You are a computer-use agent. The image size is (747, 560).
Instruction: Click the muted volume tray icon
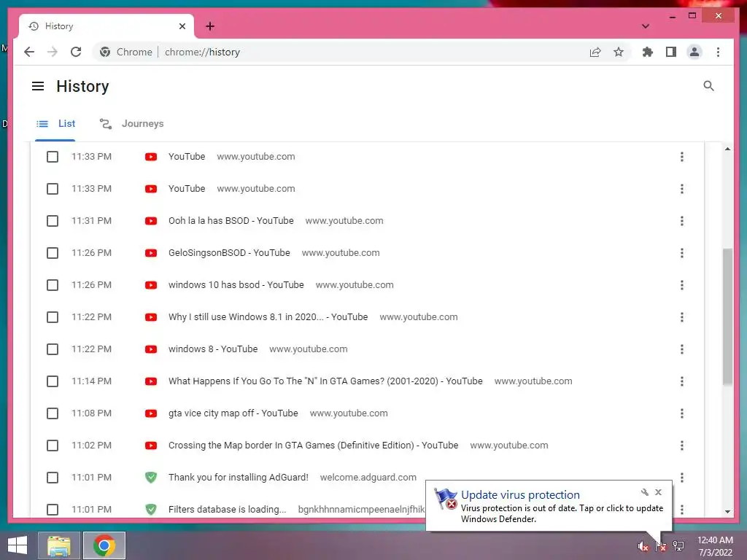[643, 547]
